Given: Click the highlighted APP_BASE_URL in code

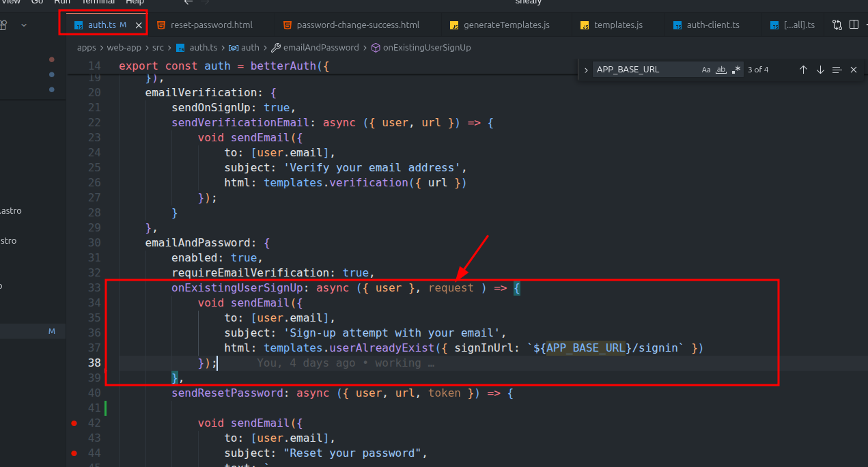Looking at the screenshot, I should click(586, 348).
